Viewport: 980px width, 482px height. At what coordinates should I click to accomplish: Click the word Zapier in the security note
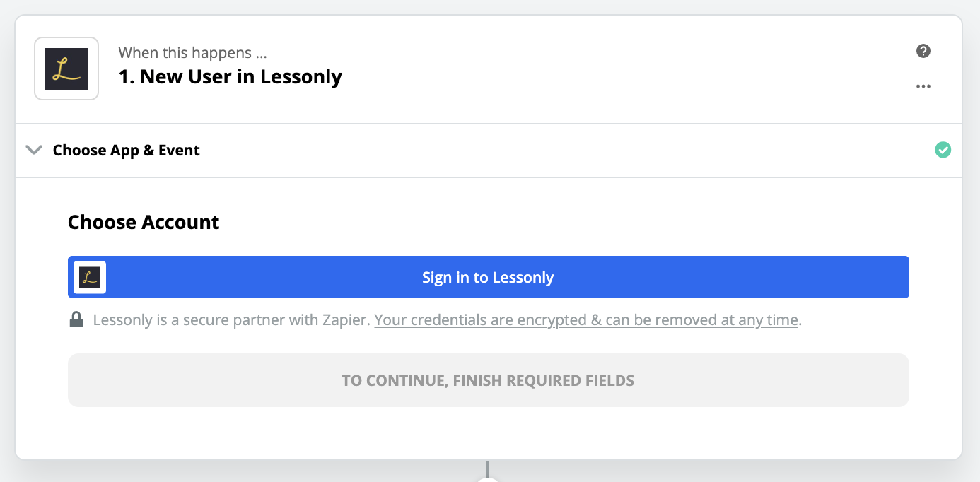point(345,320)
